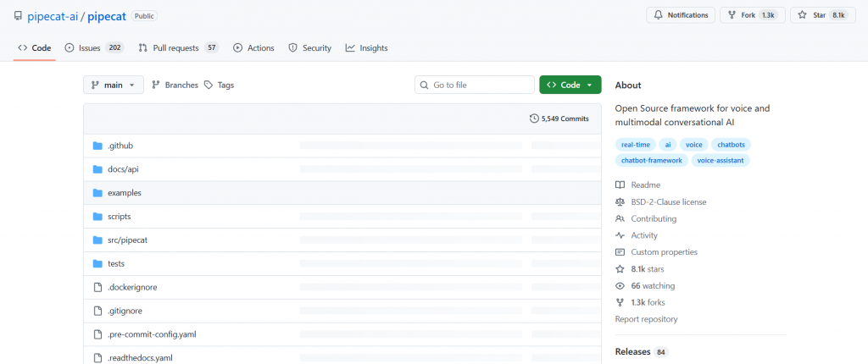Viewport: 868px width, 364px height.
Task: Select the voice topic tag
Action: (x=693, y=145)
